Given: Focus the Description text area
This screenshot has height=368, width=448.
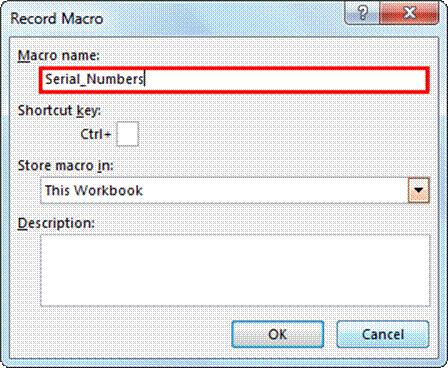Looking at the screenshot, I should (x=235, y=270).
